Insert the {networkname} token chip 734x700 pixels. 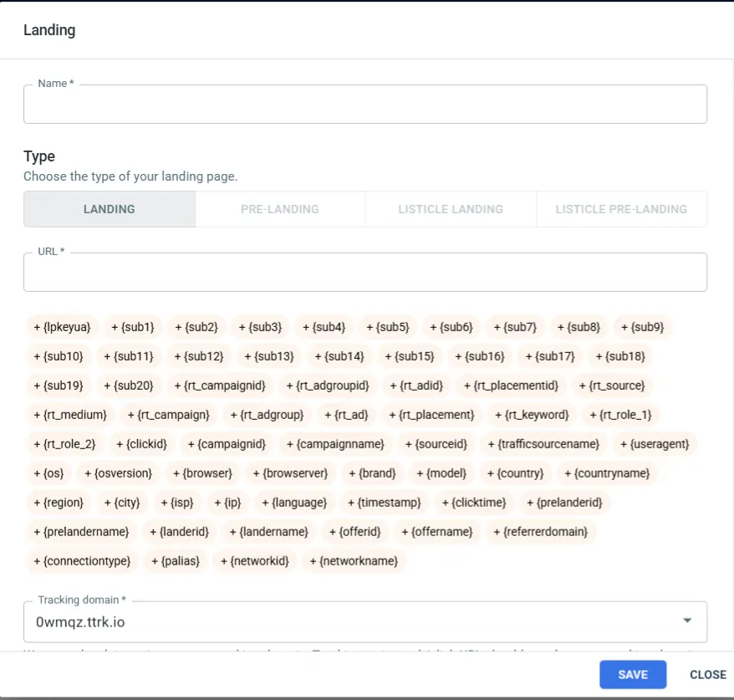(354, 561)
